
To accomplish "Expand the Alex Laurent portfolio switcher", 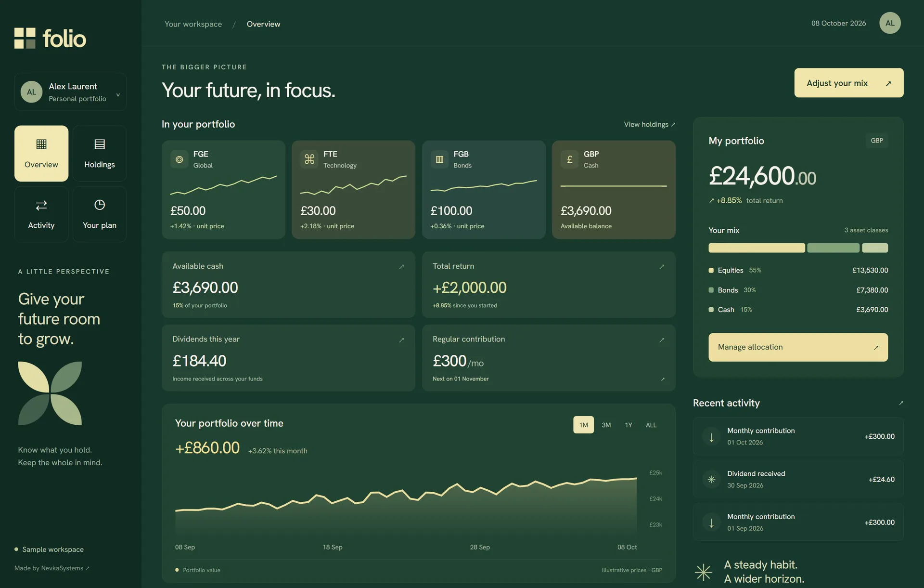I will pos(70,92).
